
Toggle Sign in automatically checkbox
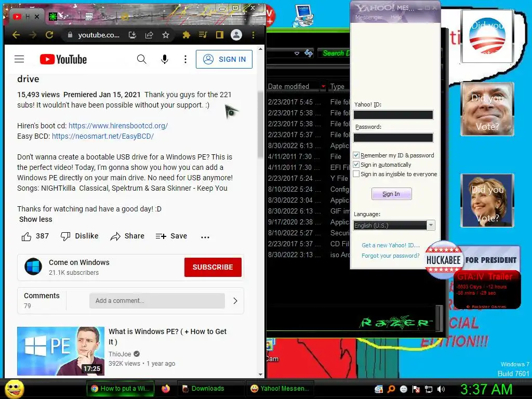[x=356, y=165]
